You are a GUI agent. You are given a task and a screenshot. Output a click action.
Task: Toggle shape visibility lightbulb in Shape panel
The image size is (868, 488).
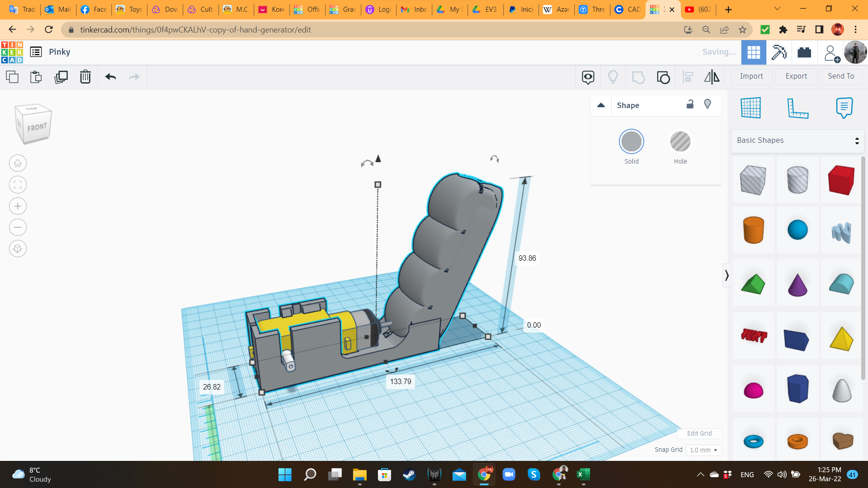[708, 104]
